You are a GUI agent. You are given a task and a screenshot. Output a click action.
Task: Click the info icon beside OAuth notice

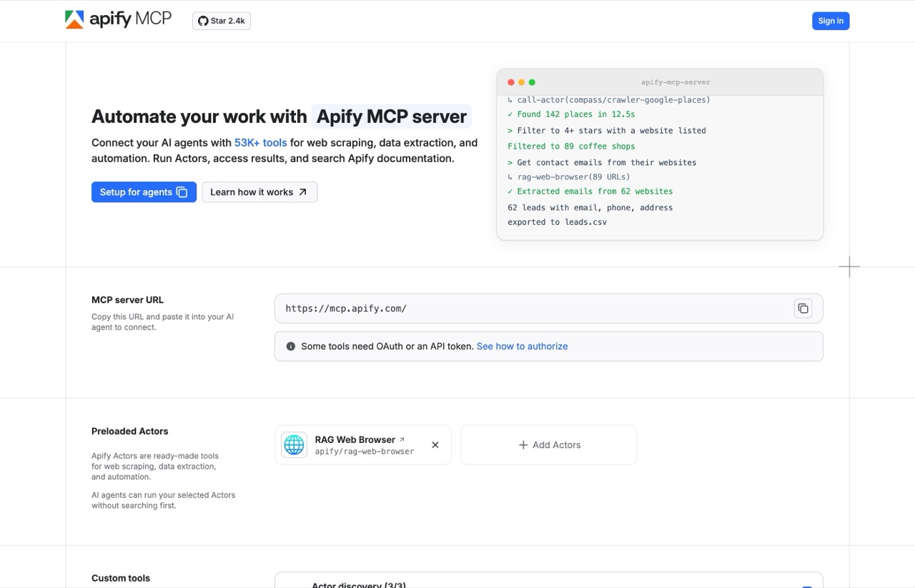coord(291,347)
